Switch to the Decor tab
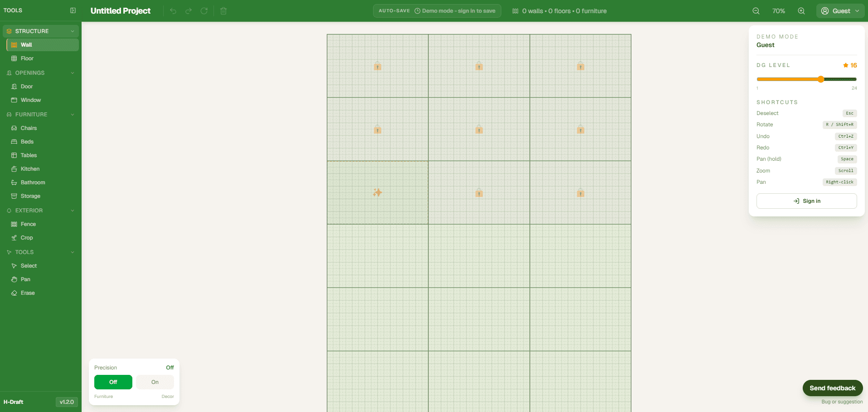 167,397
